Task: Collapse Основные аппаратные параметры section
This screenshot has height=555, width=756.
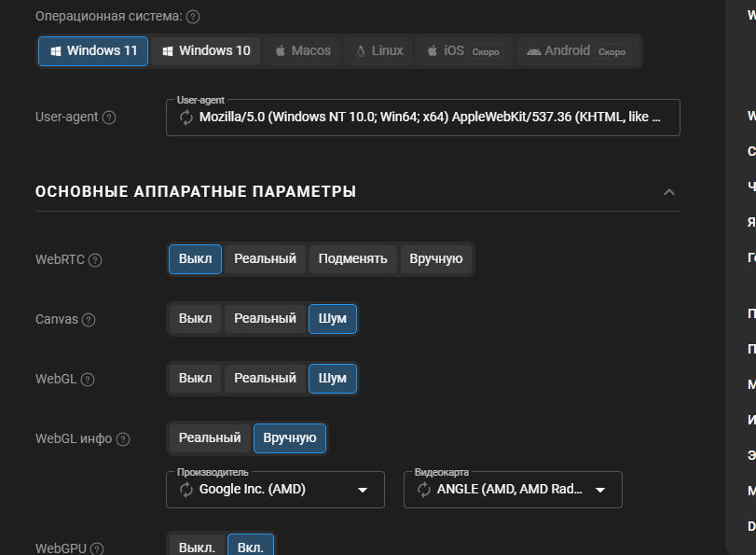Action: pos(668,192)
